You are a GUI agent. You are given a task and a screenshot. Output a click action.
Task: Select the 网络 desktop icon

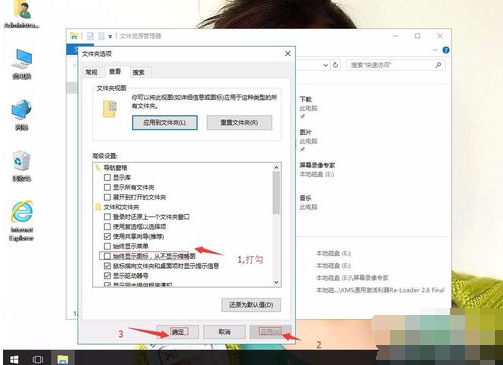tap(22, 114)
